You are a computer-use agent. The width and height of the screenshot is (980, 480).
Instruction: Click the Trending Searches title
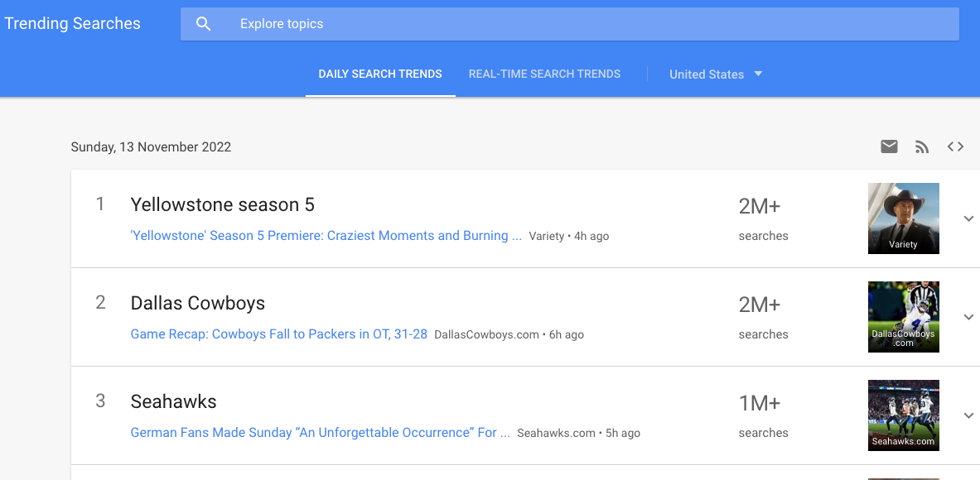coord(73,24)
